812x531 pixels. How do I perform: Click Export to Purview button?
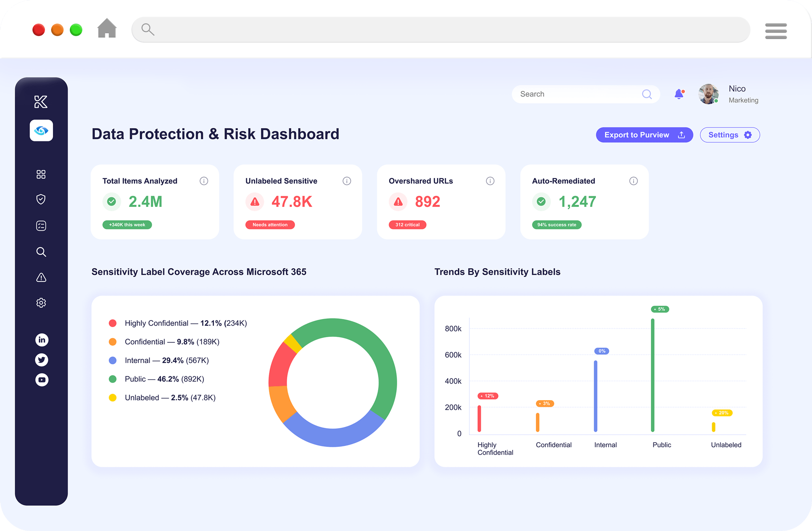[644, 135]
